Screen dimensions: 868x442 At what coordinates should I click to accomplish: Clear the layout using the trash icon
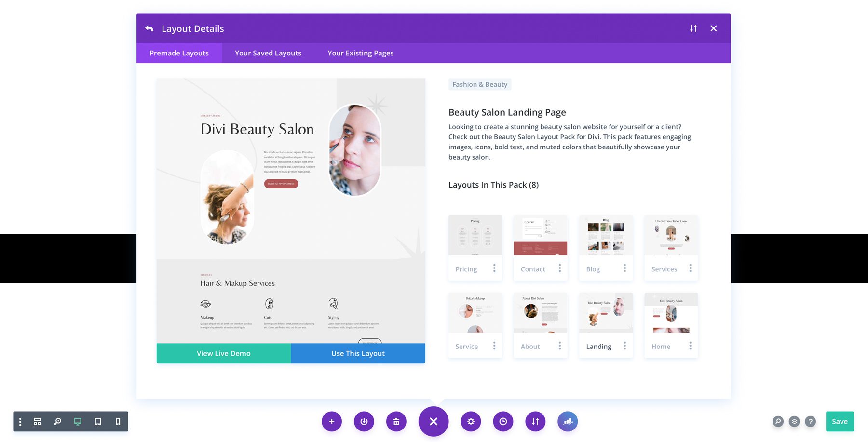(x=396, y=421)
